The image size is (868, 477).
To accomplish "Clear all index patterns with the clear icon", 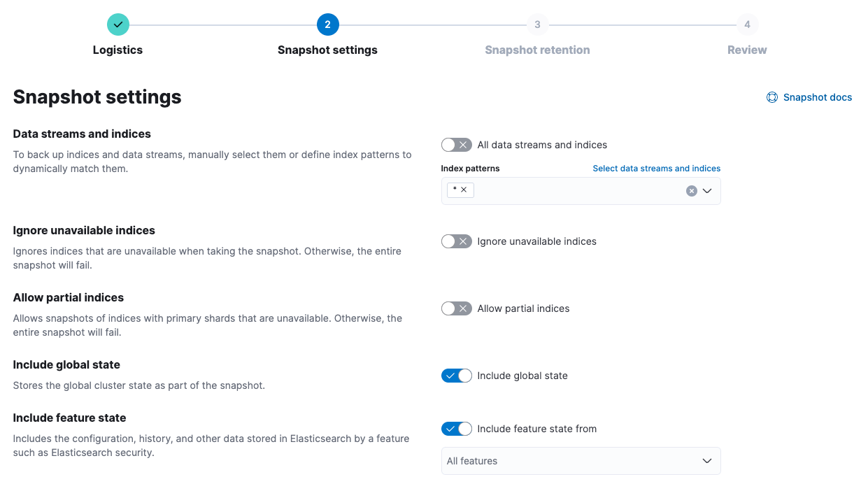I will click(692, 190).
